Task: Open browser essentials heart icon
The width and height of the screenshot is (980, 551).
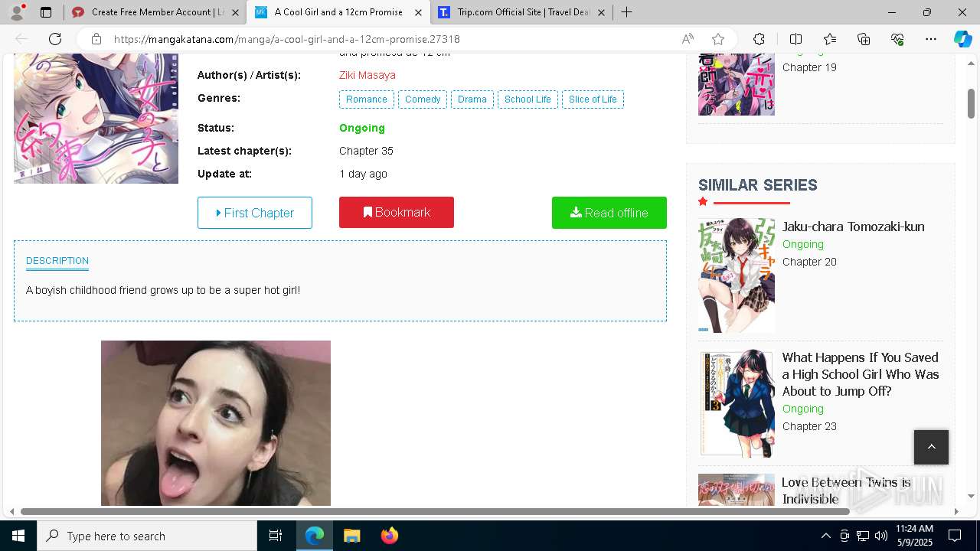Action: click(897, 39)
